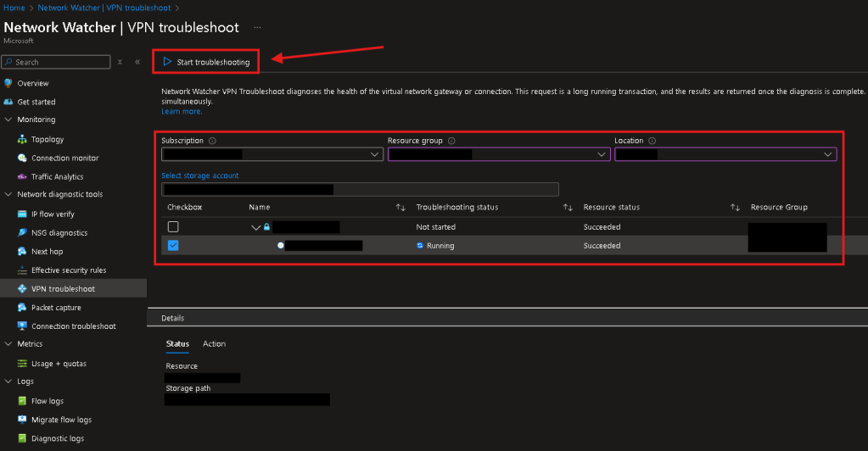Check the unchecked gateway row checkbox

(173, 227)
